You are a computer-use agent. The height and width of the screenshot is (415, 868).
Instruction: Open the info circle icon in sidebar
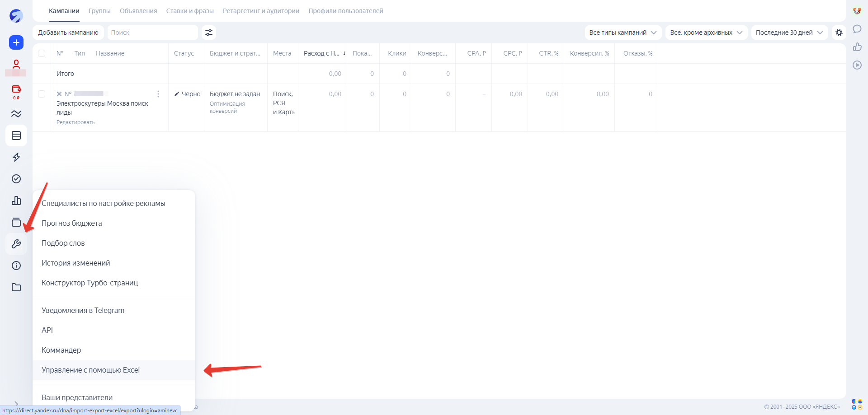[16, 266]
